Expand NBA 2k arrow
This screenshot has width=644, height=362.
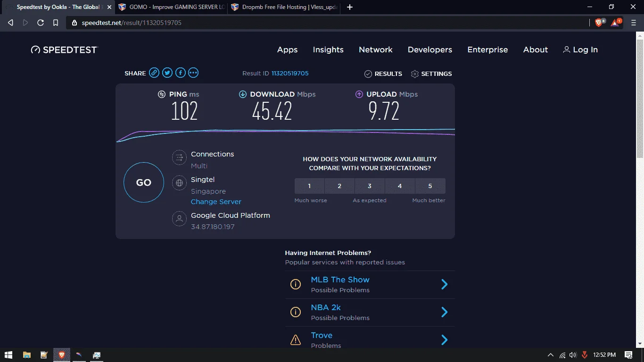pyautogui.click(x=444, y=312)
